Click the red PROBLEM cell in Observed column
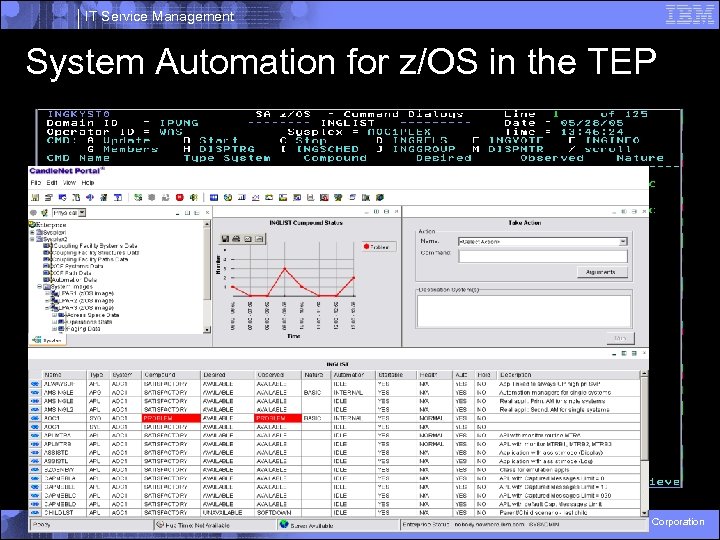 (x=277, y=418)
